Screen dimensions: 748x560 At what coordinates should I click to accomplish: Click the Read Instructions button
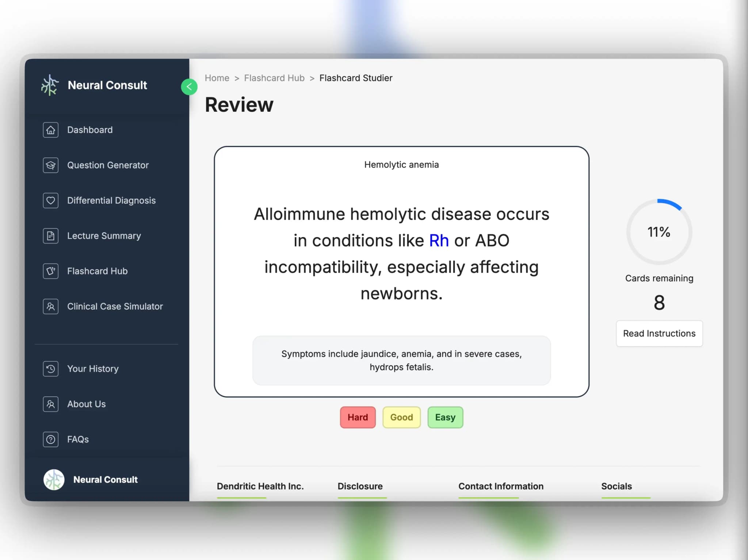click(659, 334)
